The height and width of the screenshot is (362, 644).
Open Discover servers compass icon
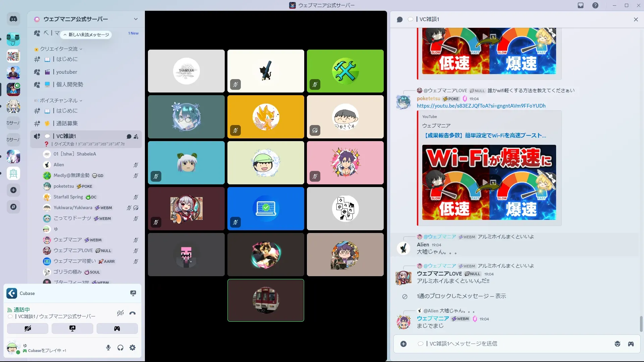click(x=13, y=207)
